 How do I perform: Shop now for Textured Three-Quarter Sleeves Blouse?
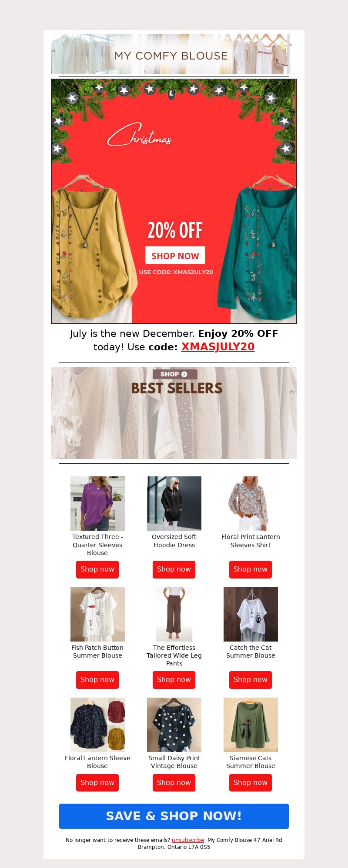97,569
